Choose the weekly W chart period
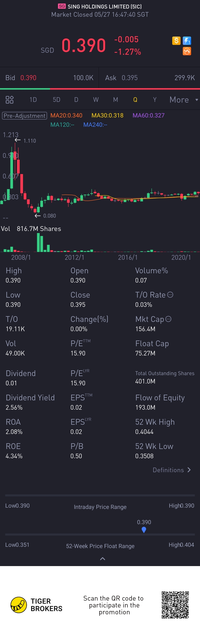The image size is (200, 644). (x=96, y=100)
